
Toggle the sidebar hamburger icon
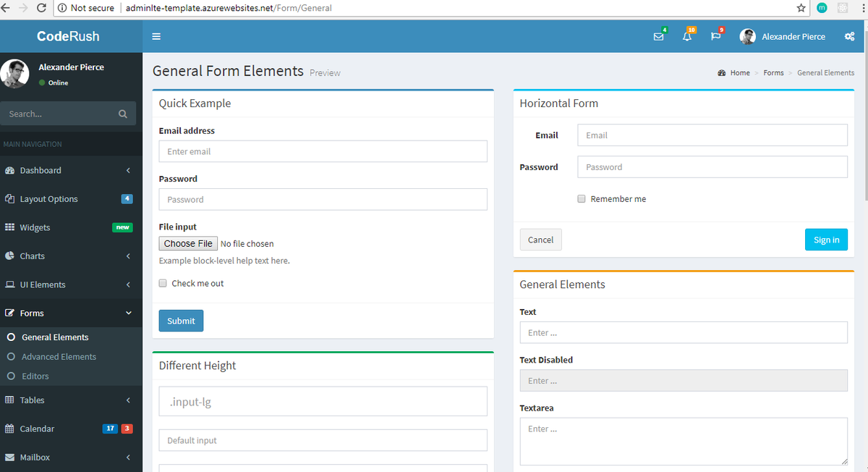(156, 35)
